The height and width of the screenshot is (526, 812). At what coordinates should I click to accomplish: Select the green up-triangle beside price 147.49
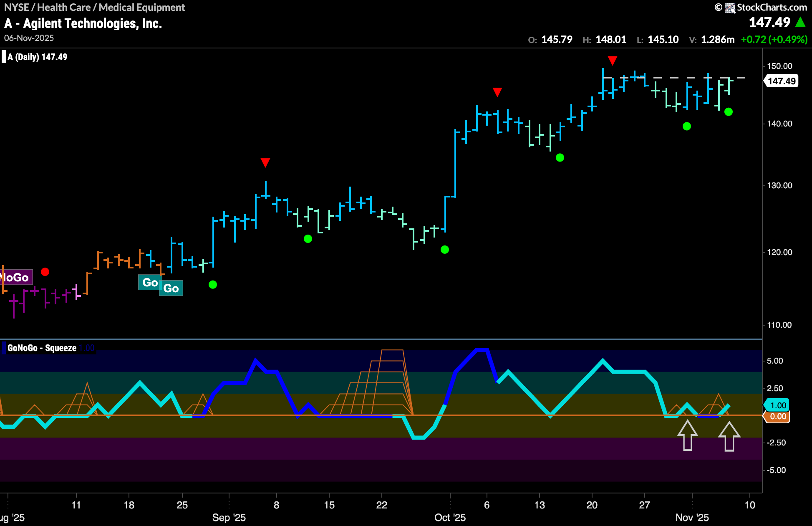point(801,22)
